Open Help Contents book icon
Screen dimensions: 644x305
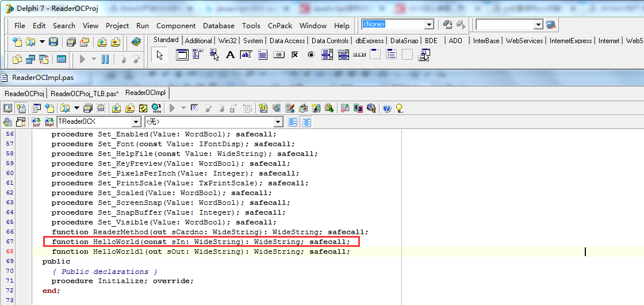click(136, 41)
